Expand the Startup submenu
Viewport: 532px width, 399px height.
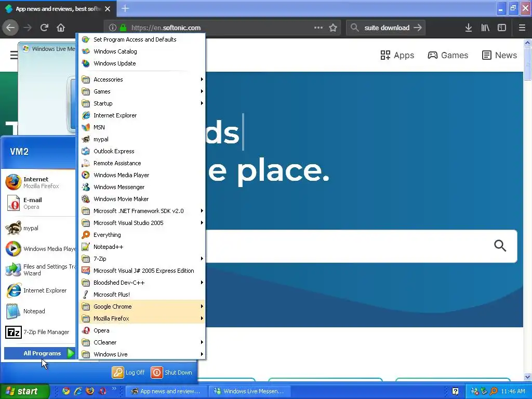142,103
